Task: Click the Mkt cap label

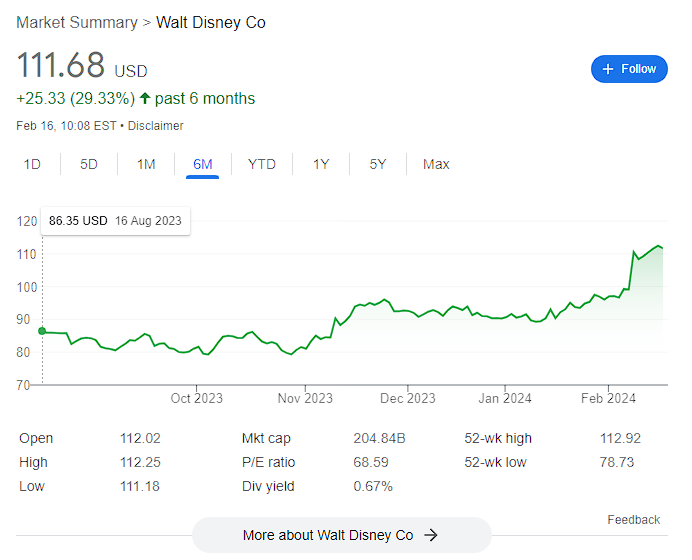Action: pyautogui.click(x=266, y=438)
